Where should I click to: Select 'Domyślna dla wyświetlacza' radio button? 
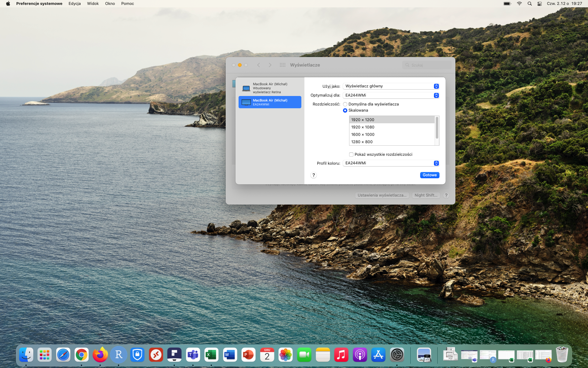(345, 104)
